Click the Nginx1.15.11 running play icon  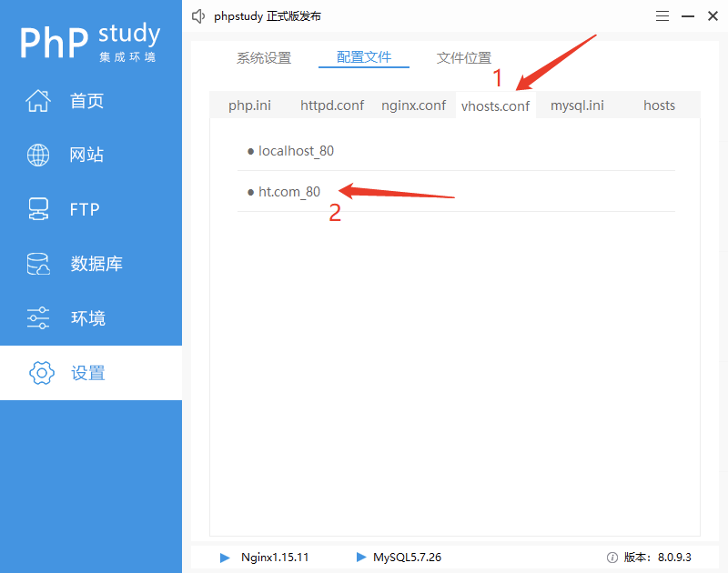point(225,558)
